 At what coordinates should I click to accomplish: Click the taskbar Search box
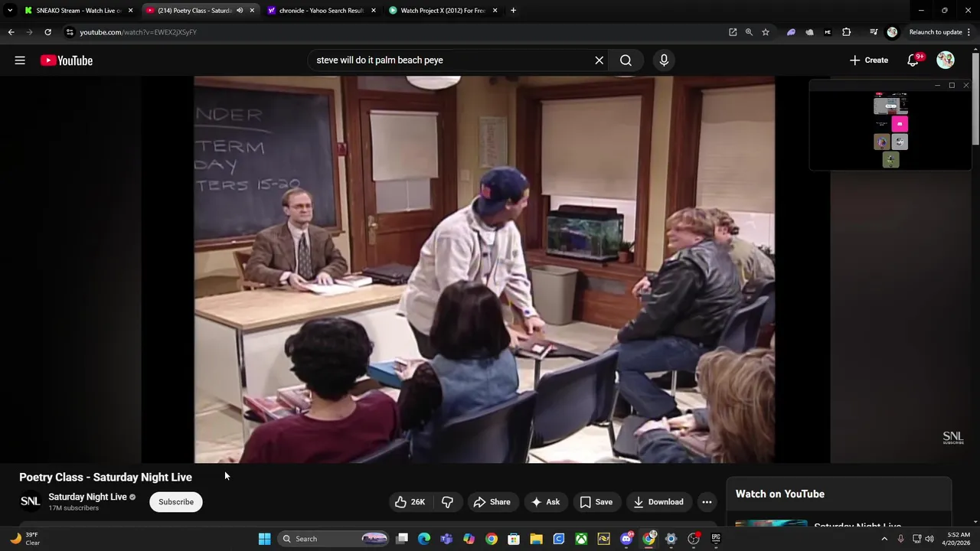[x=334, y=539]
